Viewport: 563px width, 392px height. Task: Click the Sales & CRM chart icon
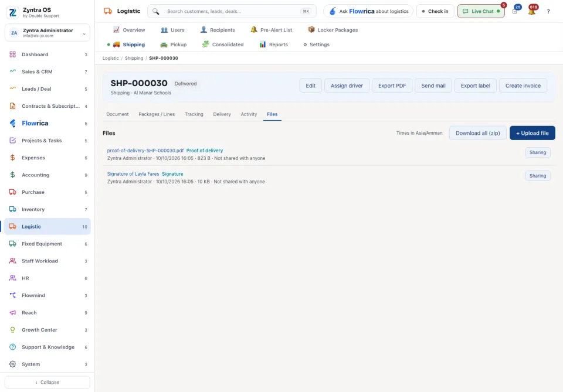pyautogui.click(x=12, y=71)
